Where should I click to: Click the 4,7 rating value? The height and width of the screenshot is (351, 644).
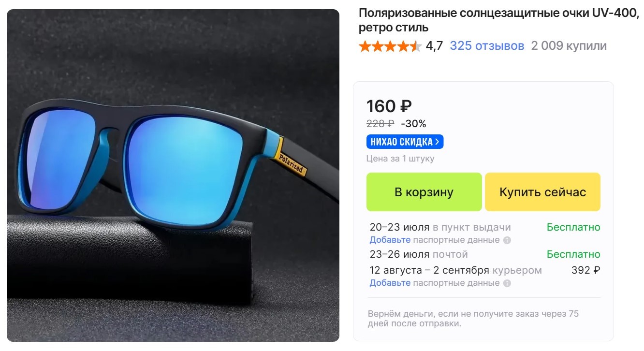coord(434,46)
